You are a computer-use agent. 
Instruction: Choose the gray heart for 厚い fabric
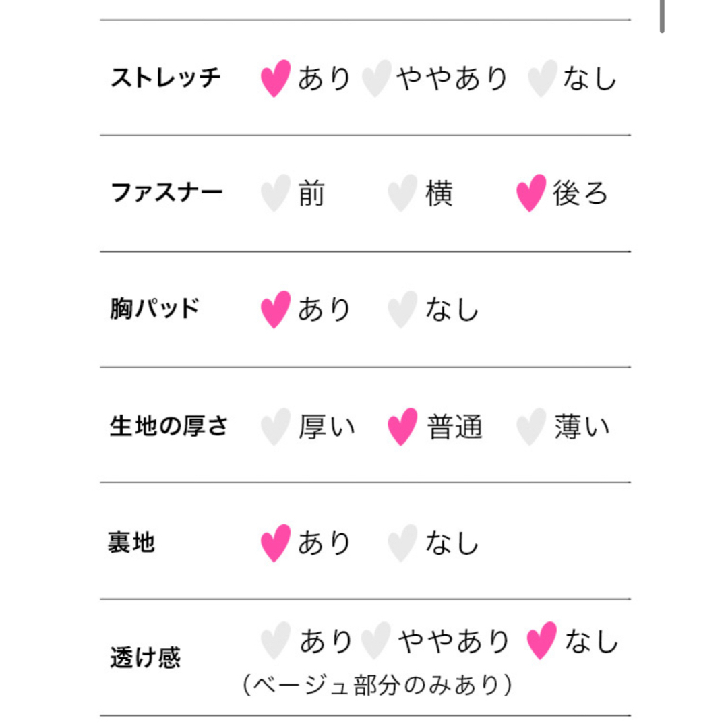276,427
